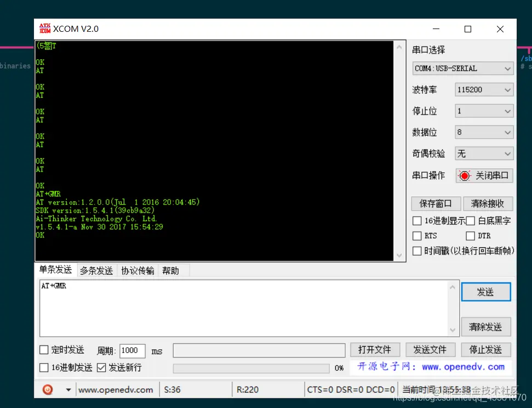This screenshot has width=532, height=408.
Task: Click the receive window scroll up arrow
Action: [x=399, y=47]
